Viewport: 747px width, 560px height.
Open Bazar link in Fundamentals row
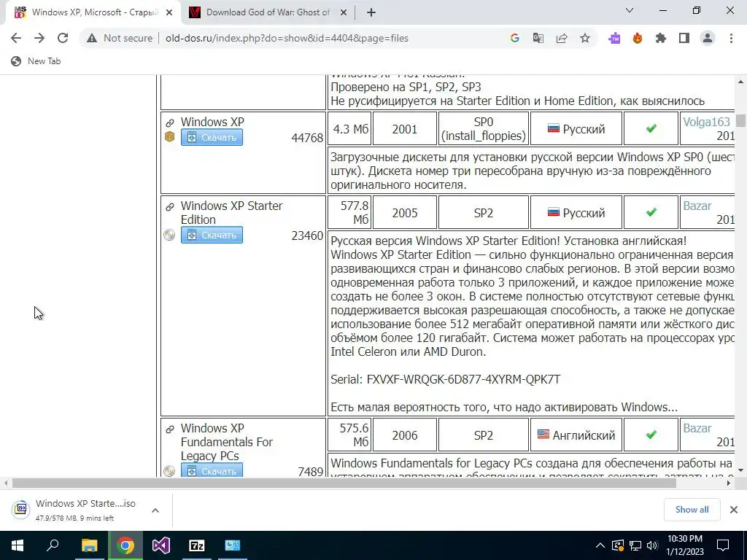click(x=697, y=428)
